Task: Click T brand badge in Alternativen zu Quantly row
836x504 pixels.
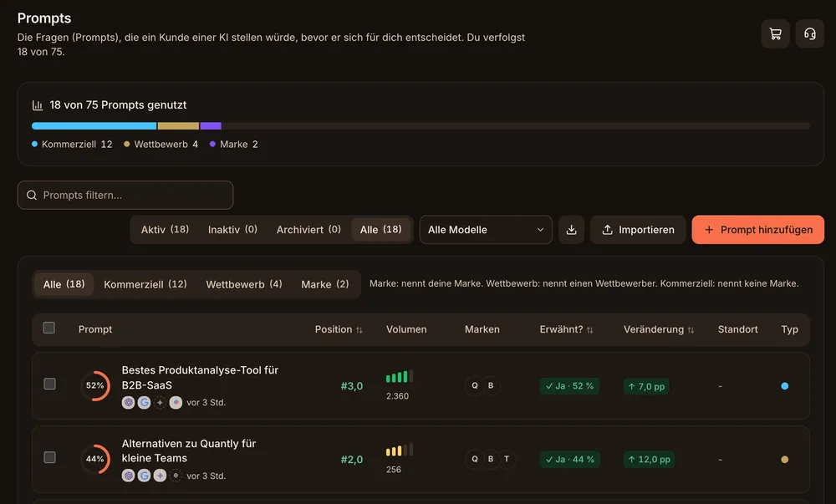Action: pos(507,459)
